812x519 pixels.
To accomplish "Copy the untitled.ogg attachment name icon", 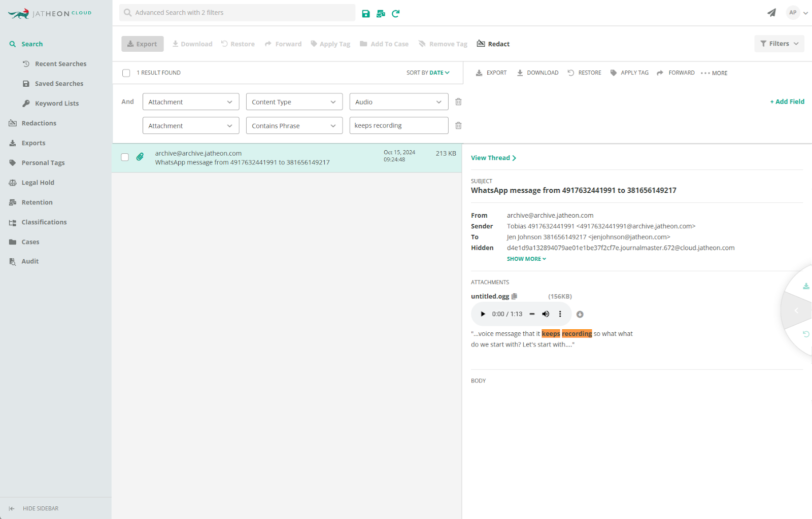I will 514,296.
